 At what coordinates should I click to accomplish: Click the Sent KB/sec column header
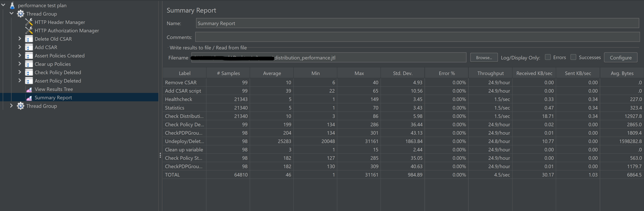(578, 73)
